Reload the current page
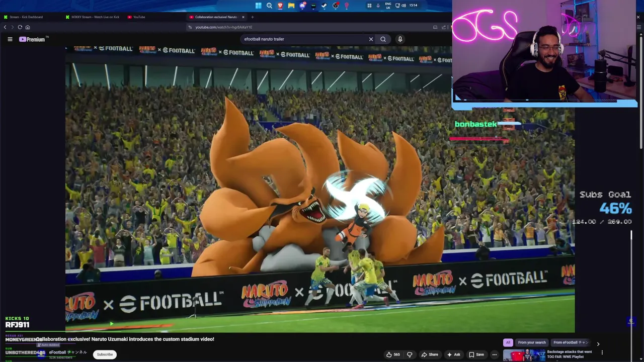The image size is (644, 362). [x=20, y=27]
